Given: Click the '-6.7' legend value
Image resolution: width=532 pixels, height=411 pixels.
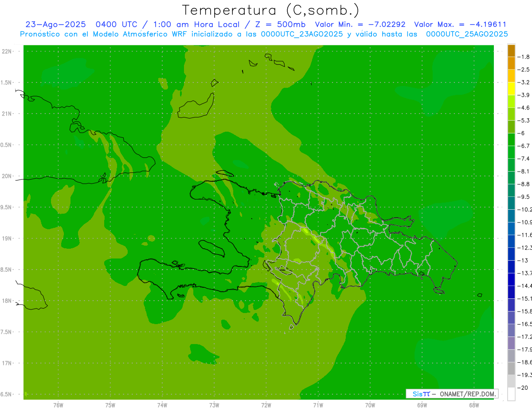Looking at the screenshot, I should pyautogui.click(x=524, y=146).
